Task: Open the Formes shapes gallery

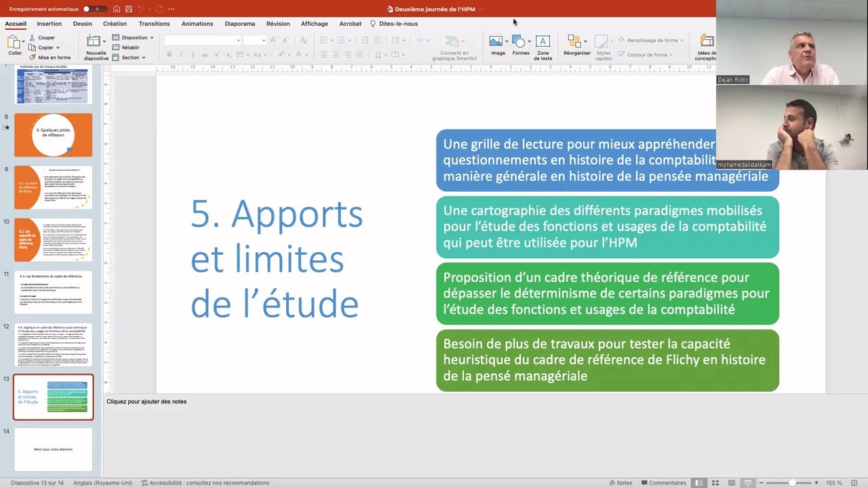Action: (520, 46)
